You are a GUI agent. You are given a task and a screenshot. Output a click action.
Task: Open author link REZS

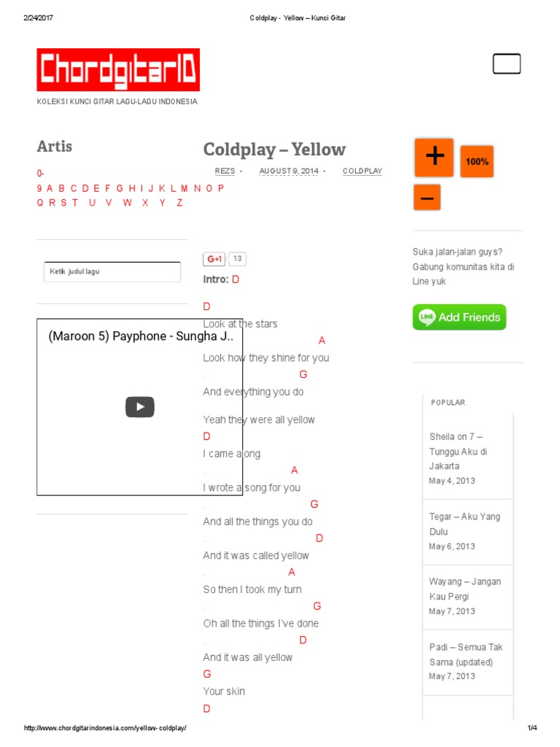[x=225, y=171]
